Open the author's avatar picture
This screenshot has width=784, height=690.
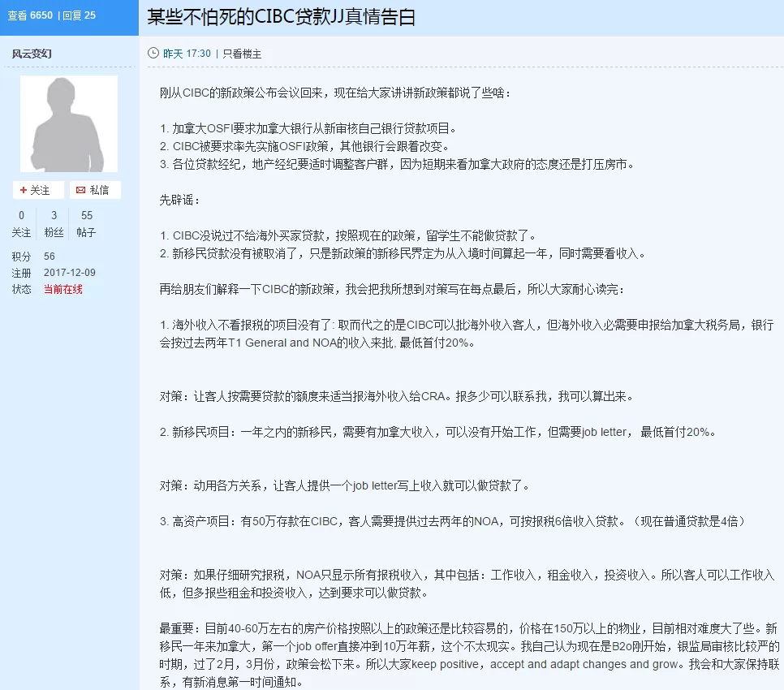coord(68,123)
